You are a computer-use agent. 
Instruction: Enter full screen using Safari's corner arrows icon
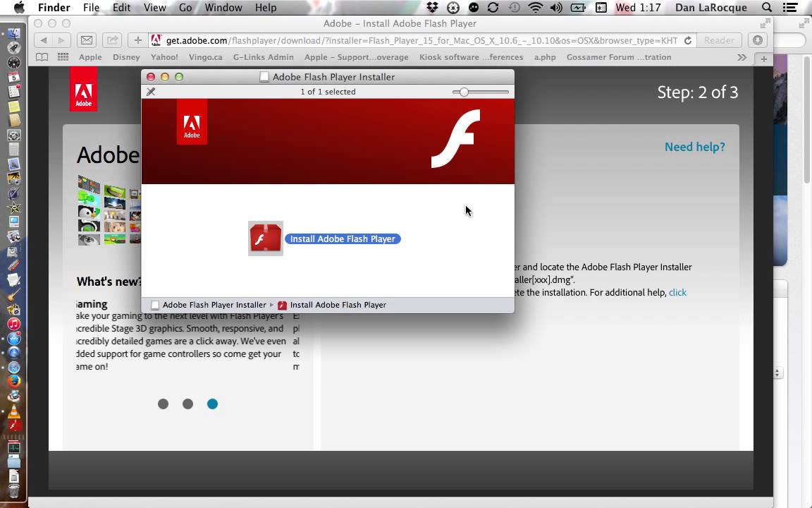765,23
